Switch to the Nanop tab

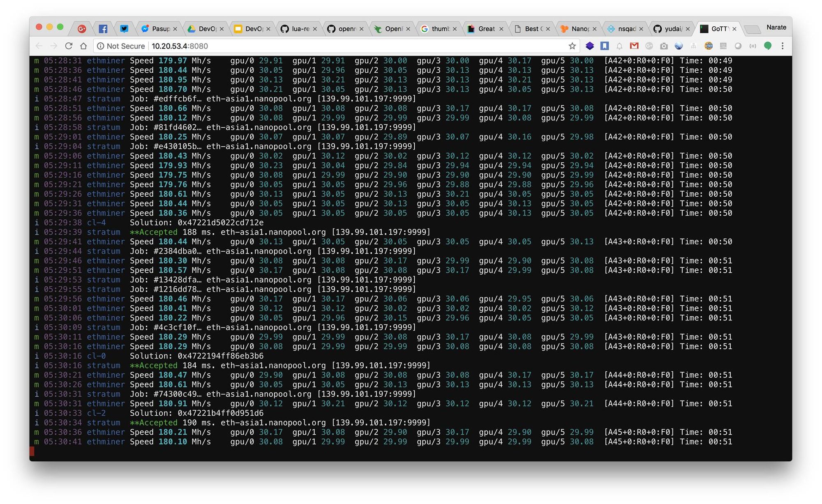pos(580,29)
